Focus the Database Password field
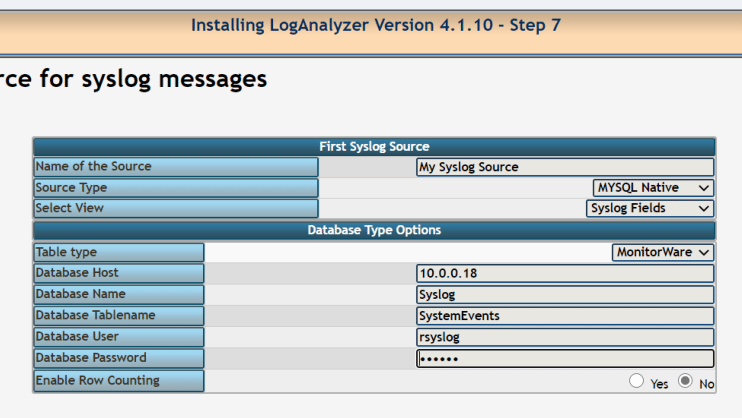This screenshot has height=418, width=742. 565,359
